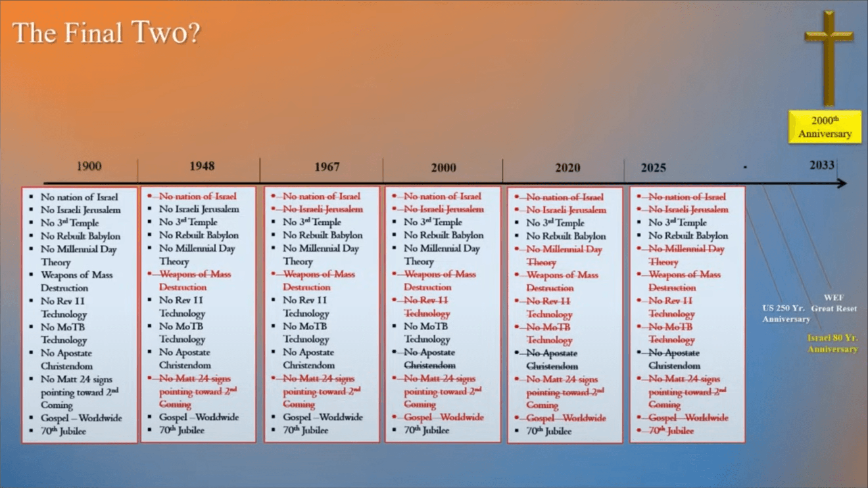Select the 2000th Anniversary marker

[x=824, y=126]
